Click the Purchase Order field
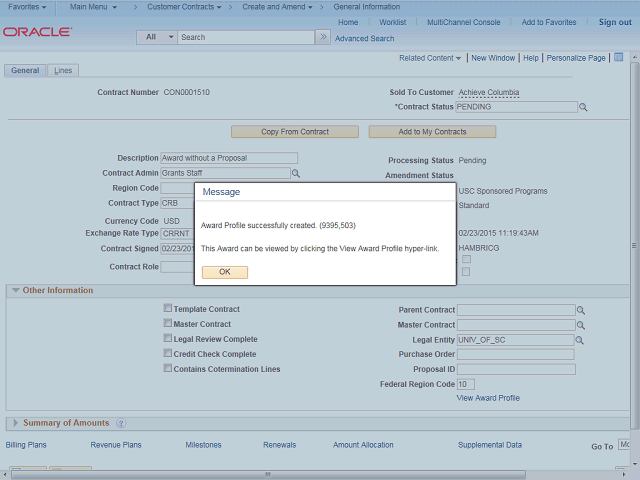 click(516, 354)
